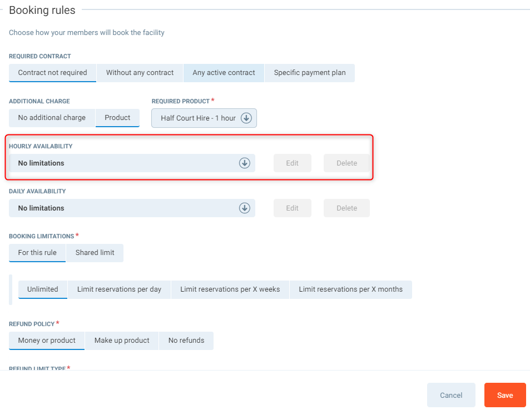
Task: Click Edit next to Hourly Availability
Action: point(292,163)
